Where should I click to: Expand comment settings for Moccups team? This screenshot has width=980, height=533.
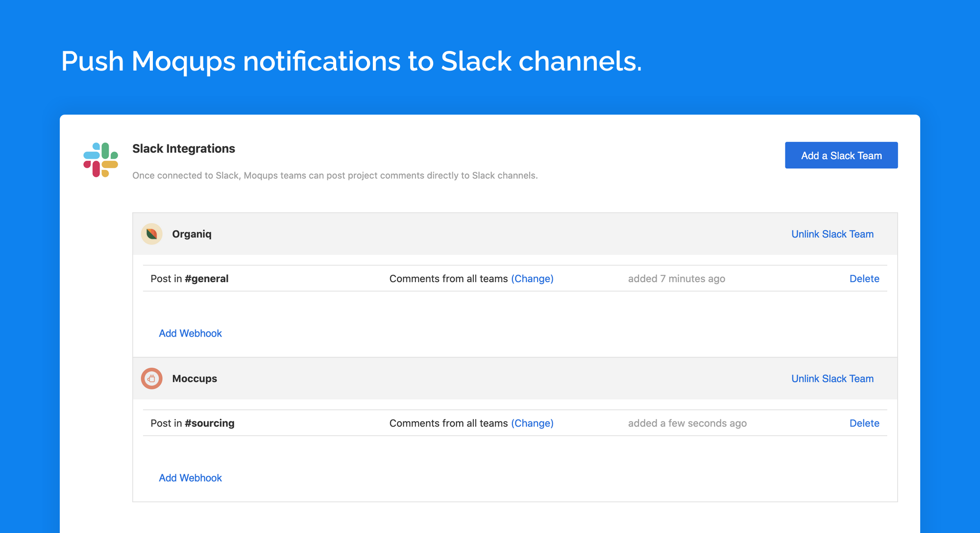click(532, 423)
